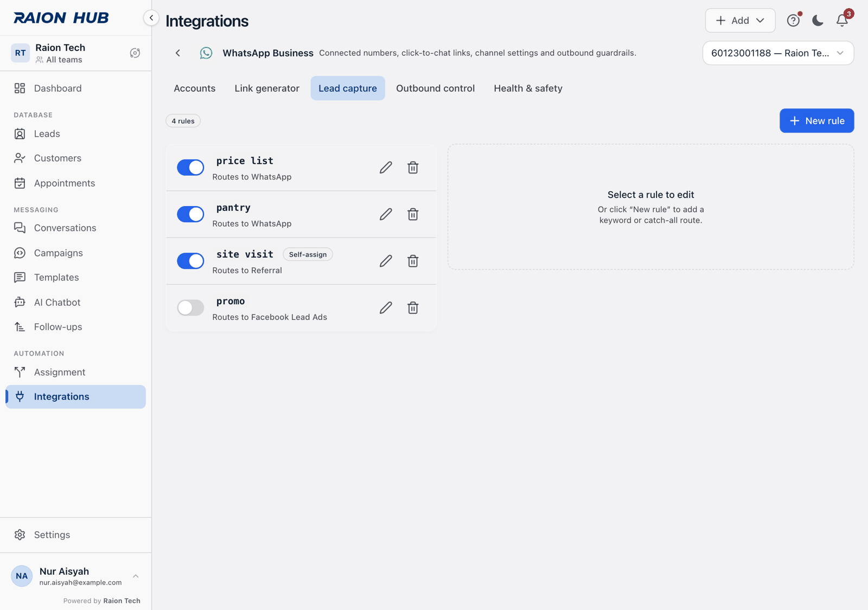Go back with the left arrow
The image size is (868, 610).
click(x=178, y=53)
